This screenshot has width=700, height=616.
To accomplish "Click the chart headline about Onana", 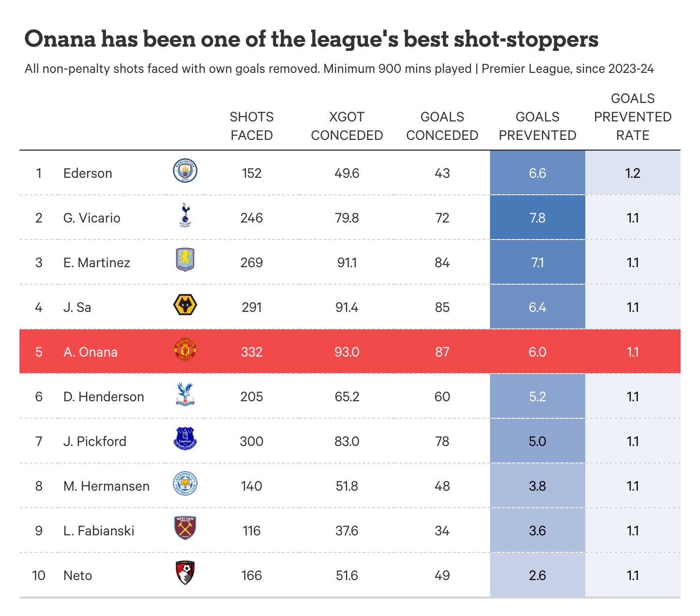I will pos(311,40).
